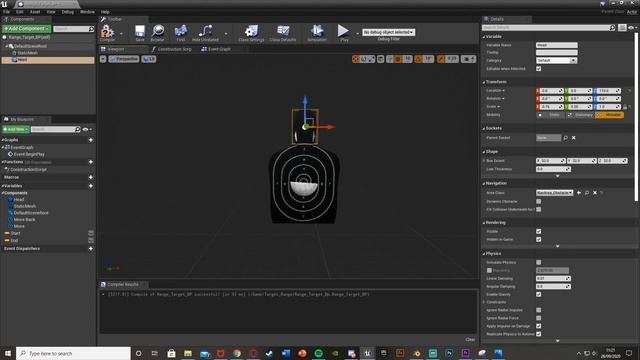
Task: Click the Parent Socket search magnifier icon
Action: click(x=566, y=138)
